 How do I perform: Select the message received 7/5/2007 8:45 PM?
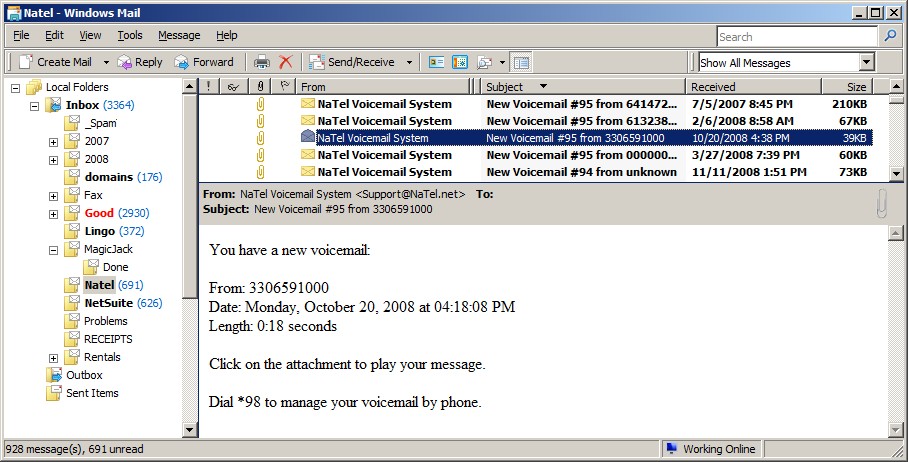point(536,104)
